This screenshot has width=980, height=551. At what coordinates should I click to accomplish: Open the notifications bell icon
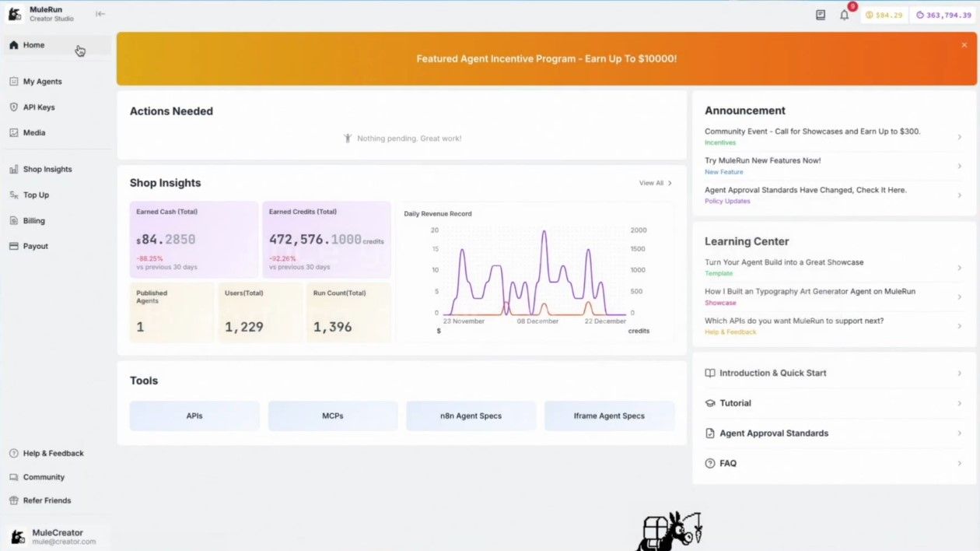(845, 15)
